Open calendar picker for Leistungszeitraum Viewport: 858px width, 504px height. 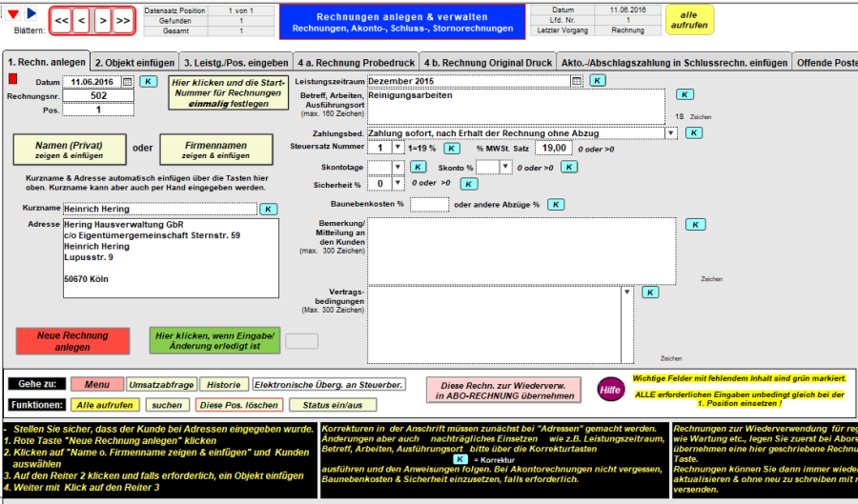pos(577,81)
